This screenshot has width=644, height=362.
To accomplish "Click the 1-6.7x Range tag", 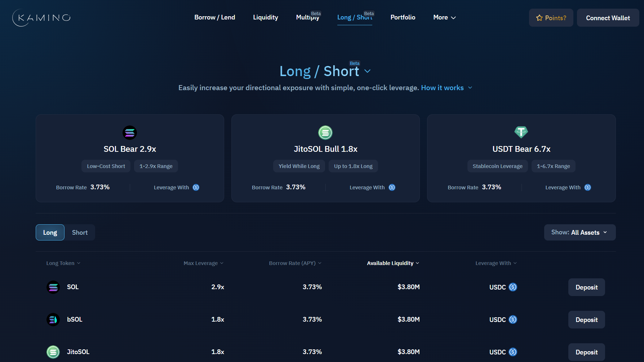I will 554,166.
